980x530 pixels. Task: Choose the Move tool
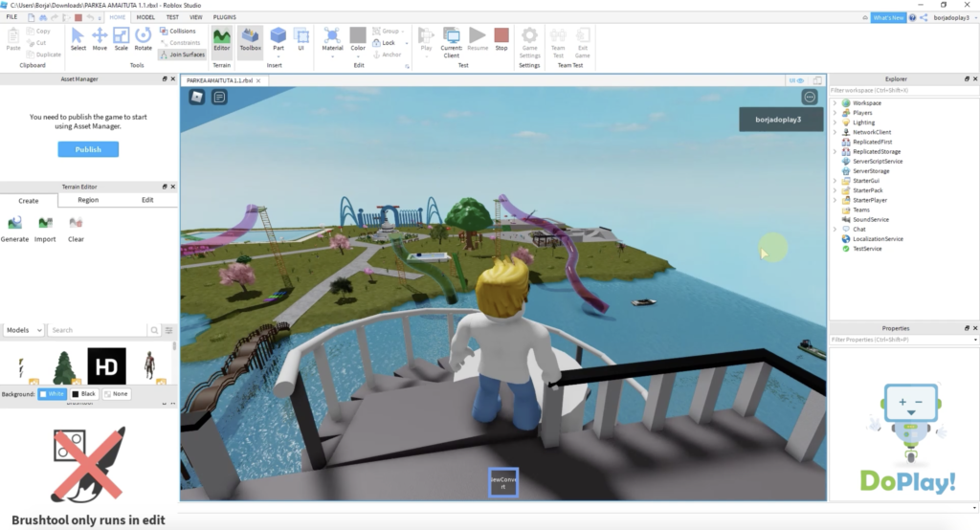pyautogui.click(x=100, y=39)
